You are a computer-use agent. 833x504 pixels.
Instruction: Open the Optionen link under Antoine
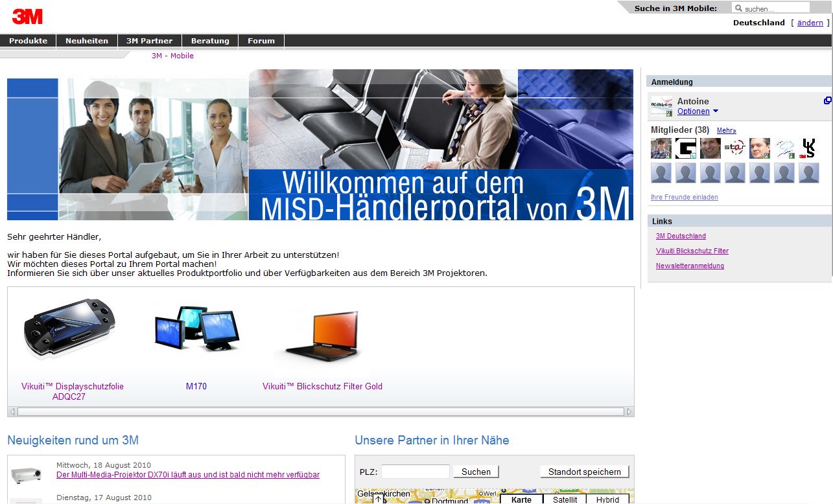(693, 111)
